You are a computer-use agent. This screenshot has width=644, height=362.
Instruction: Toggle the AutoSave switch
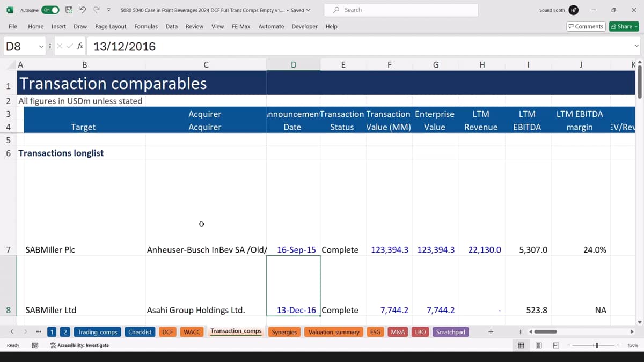(x=50, y=10)
